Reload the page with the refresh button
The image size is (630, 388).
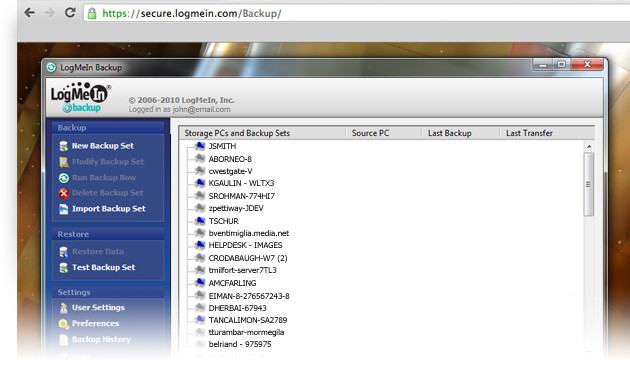coord(70,12)
